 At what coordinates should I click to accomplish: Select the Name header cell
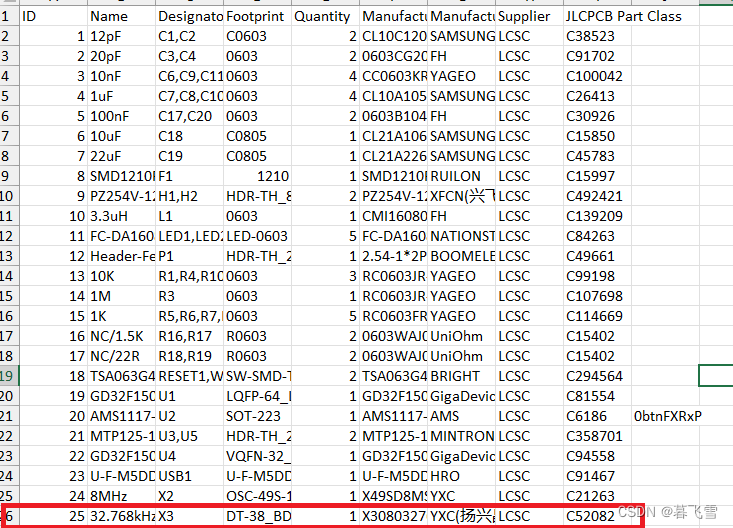121,16
